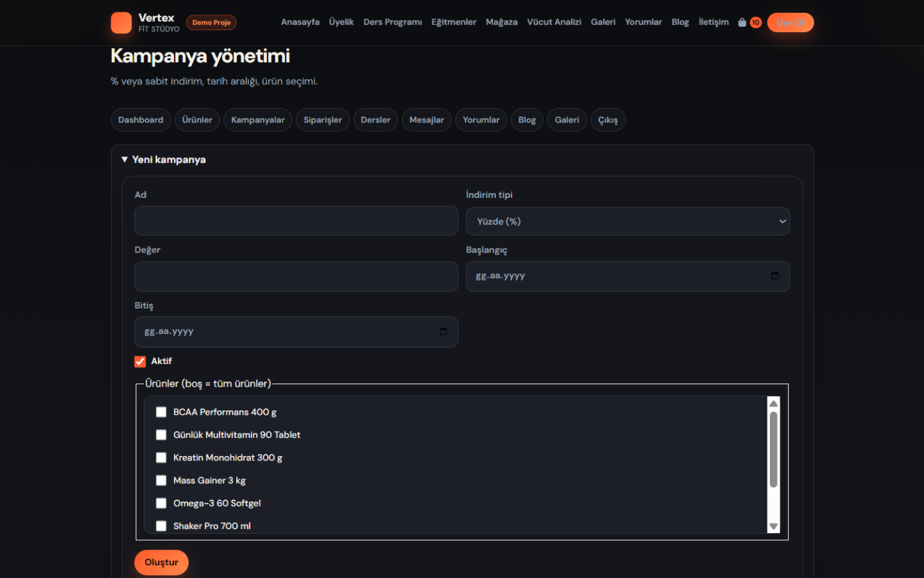Focus the Ad input field
This screenshot has height=578, width=924.
296,221
